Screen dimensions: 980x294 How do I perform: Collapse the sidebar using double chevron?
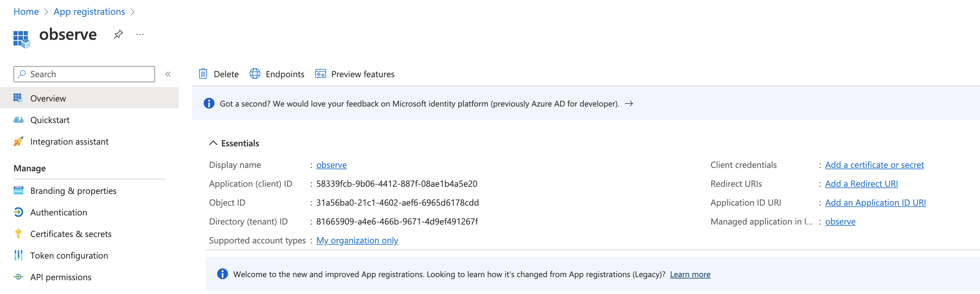(x=168, y=74)
